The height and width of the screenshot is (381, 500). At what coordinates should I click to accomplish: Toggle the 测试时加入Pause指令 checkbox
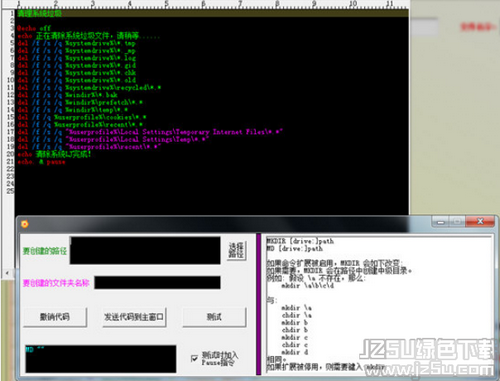(x=194, y=358)
